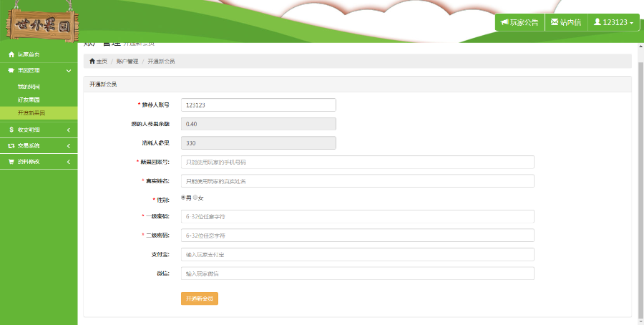644x325 pixels.
Task: Select the 男 gender radio button
Action: [183, 198]
